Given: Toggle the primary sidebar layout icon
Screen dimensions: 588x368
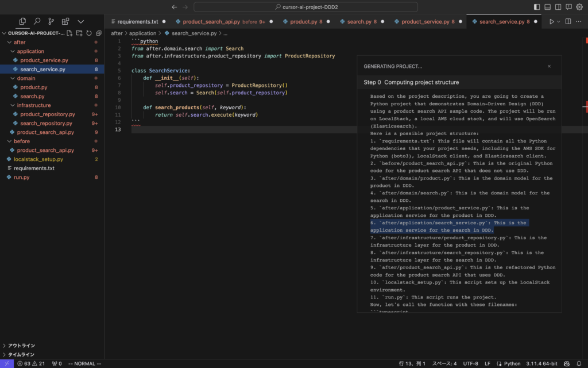Looking at the screenshot, I should [537, 7].
